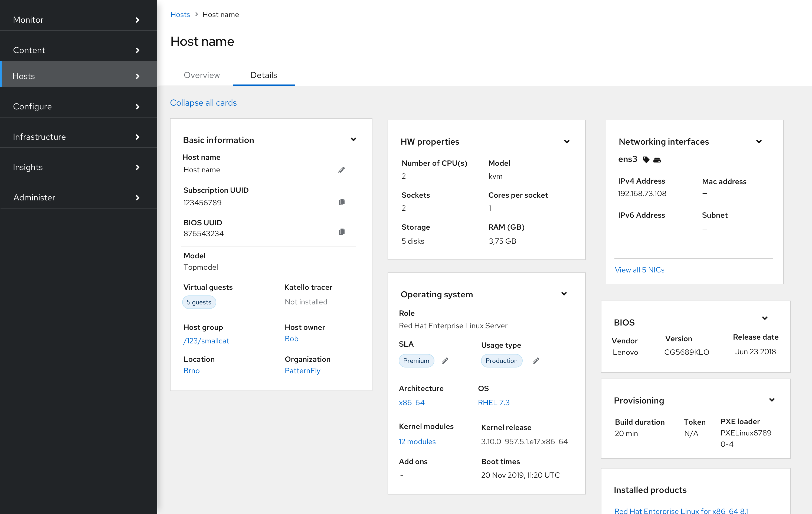Collapse the Operating system card
The height and width of the screenshot is (514, 812).
[x=564, y=294]
